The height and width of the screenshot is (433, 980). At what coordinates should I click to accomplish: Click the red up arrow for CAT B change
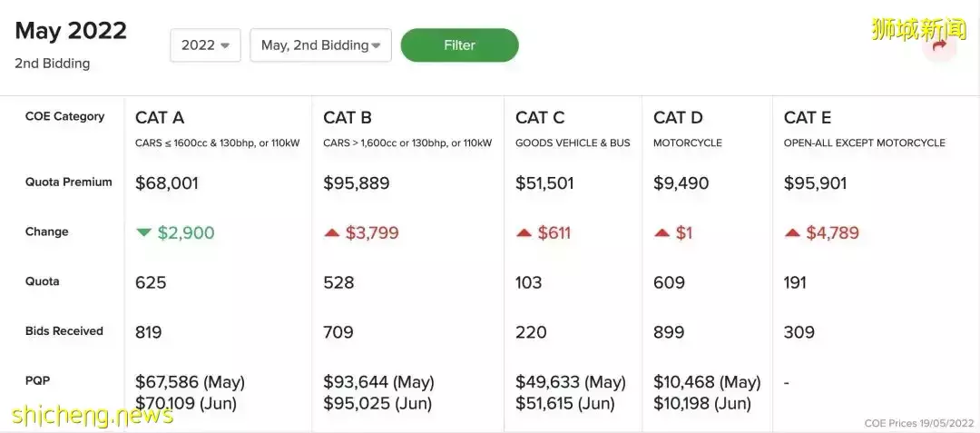tap(332, 232)
